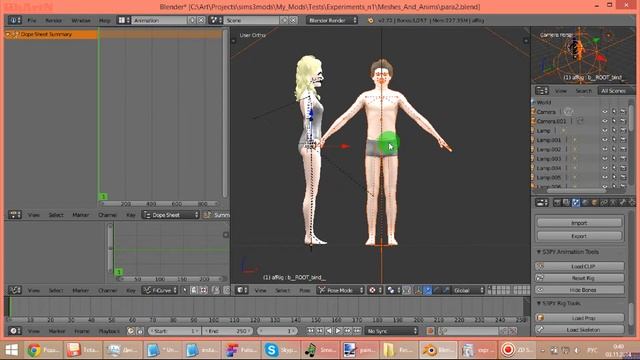Open Skype from the taskbar

click(280, 350)
